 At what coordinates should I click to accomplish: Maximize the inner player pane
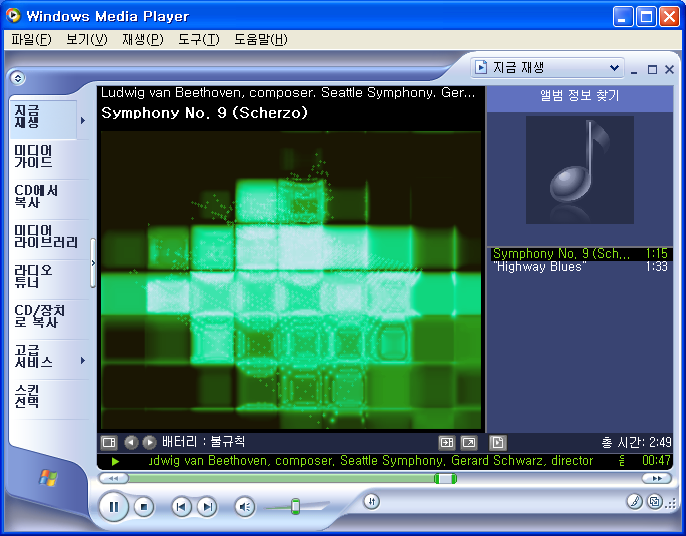click(652, 70)
